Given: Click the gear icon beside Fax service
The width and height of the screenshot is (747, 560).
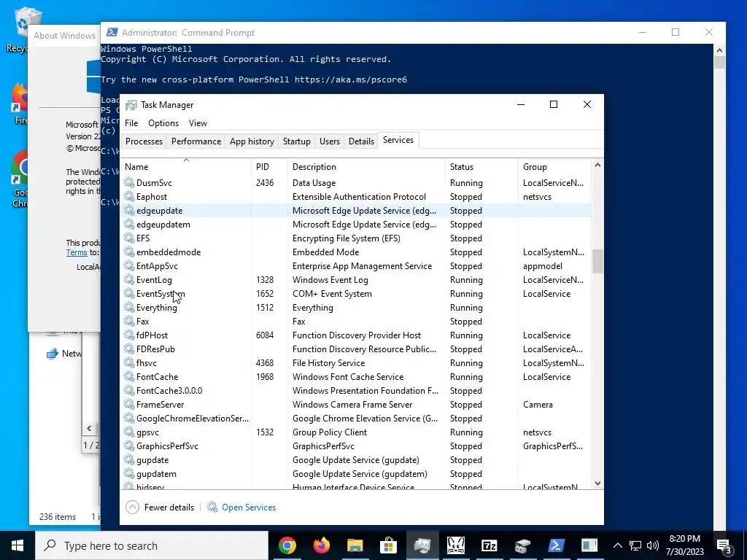Looking at the screenshot, I should point(129,321).
